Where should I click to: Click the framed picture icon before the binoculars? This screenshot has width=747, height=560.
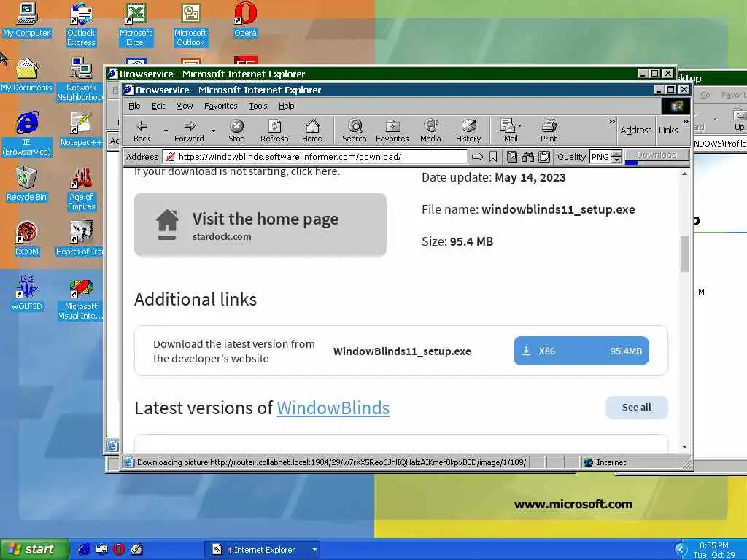click(x=512, y=157)
